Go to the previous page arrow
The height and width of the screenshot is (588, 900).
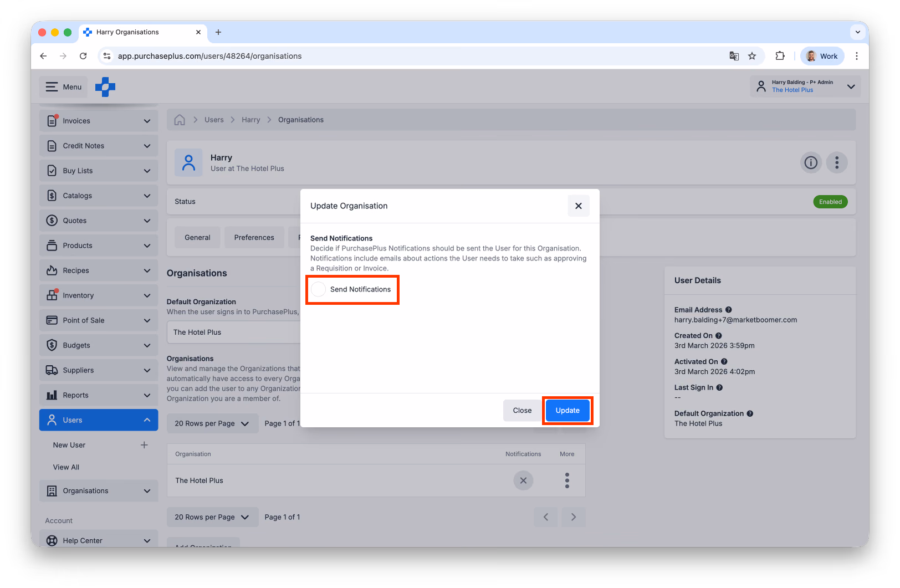pyautogui.click(x=546, y=517)
